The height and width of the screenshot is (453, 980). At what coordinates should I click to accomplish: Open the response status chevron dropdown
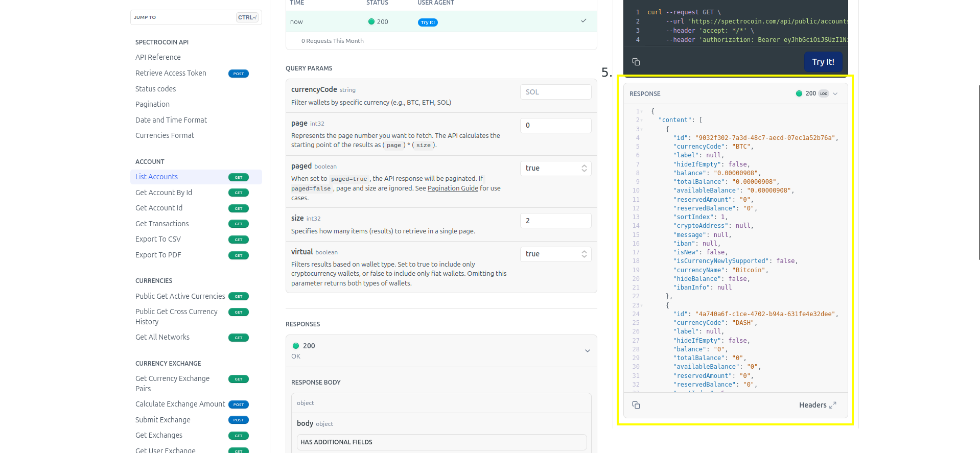pyautogui.click(x=835, y=93)
